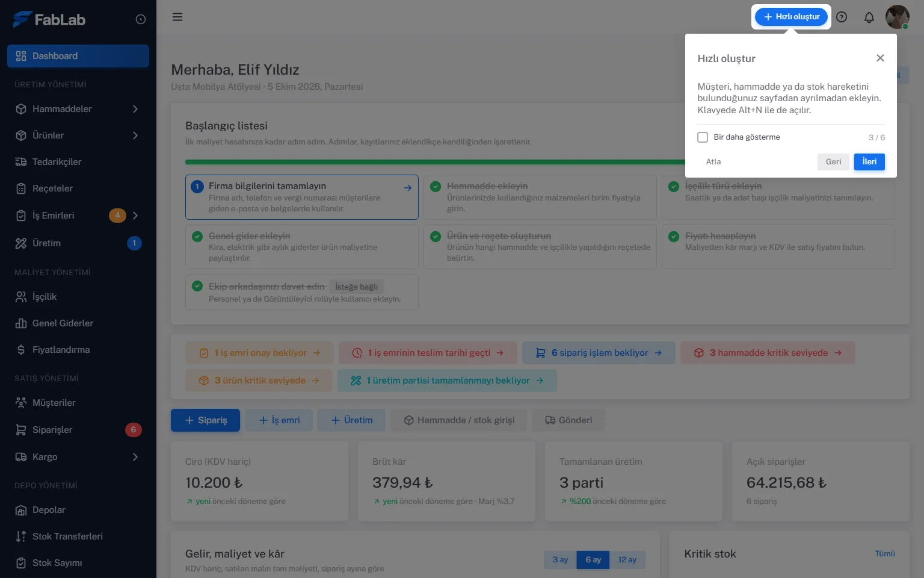924x578 pixels.
Task: Go to Üretim in the sidebar
Action: (x=78, y=243)
